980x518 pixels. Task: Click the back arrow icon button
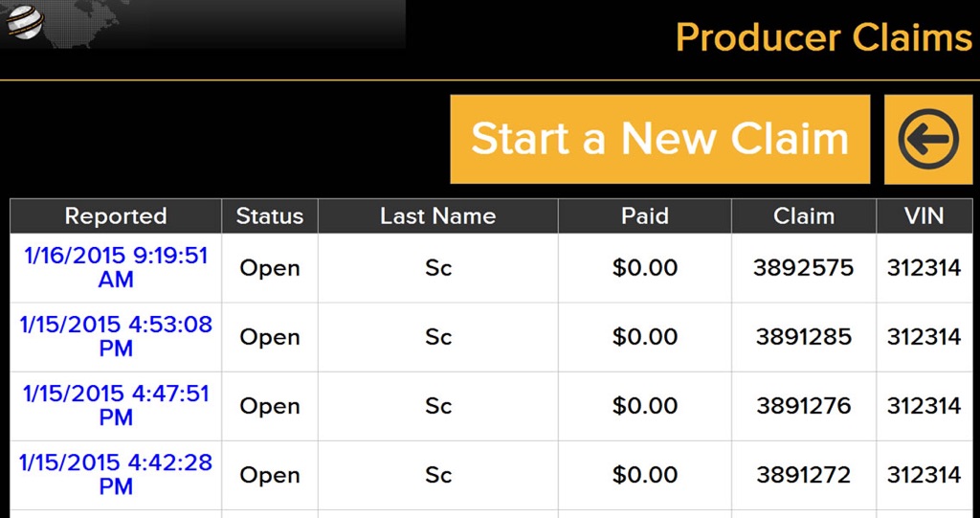[x=928, y=140]
